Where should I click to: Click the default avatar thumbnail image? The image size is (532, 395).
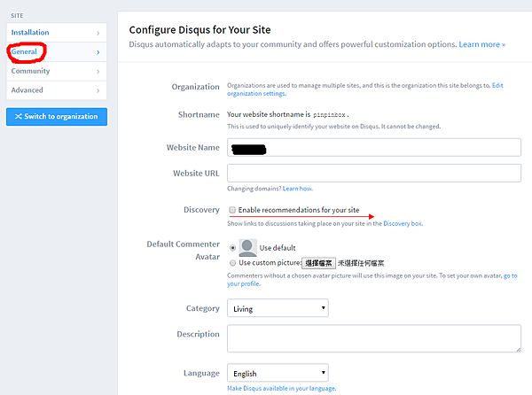click(x=247, y=248)
